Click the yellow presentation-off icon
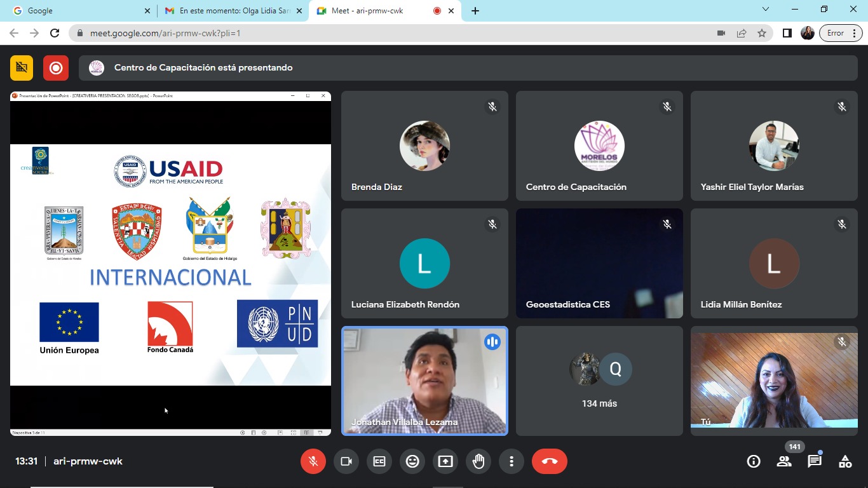Image resolution: width=868 pixels, height=488 pixels. coord(22,68)
